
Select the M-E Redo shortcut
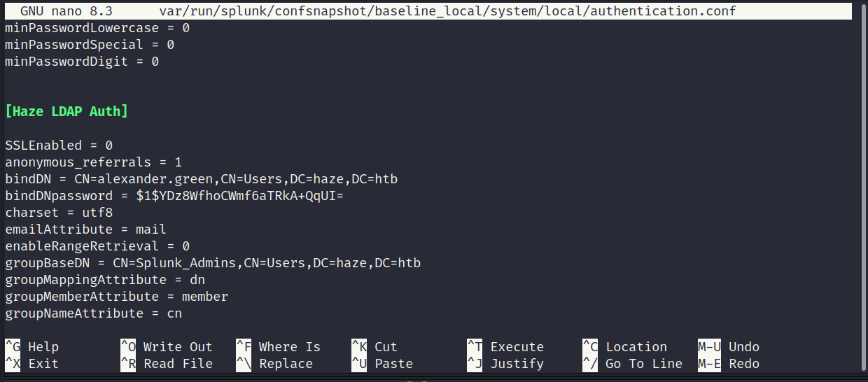(x=729, y=364)
